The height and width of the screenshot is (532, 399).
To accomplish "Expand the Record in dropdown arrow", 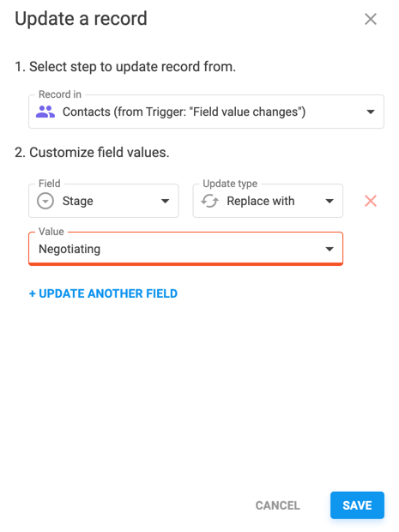I will coord(371,112).
